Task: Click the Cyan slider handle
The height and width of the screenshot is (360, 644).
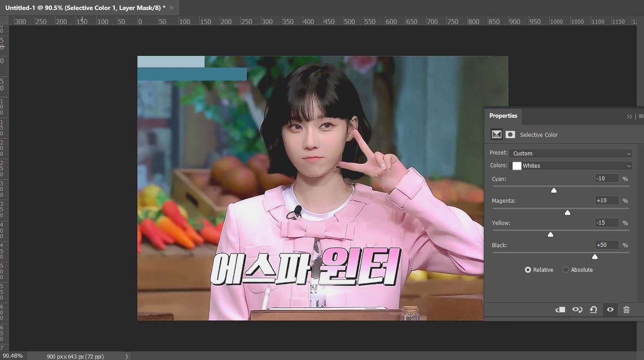Action: [554, 190]
